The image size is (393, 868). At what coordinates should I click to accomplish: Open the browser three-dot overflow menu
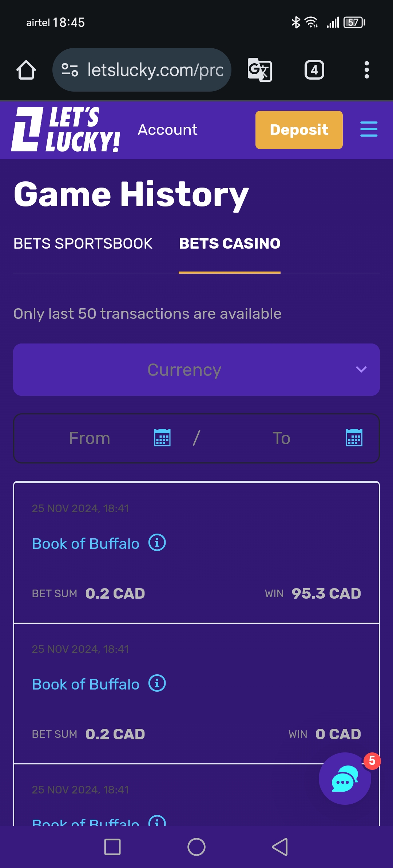[367, 70]
